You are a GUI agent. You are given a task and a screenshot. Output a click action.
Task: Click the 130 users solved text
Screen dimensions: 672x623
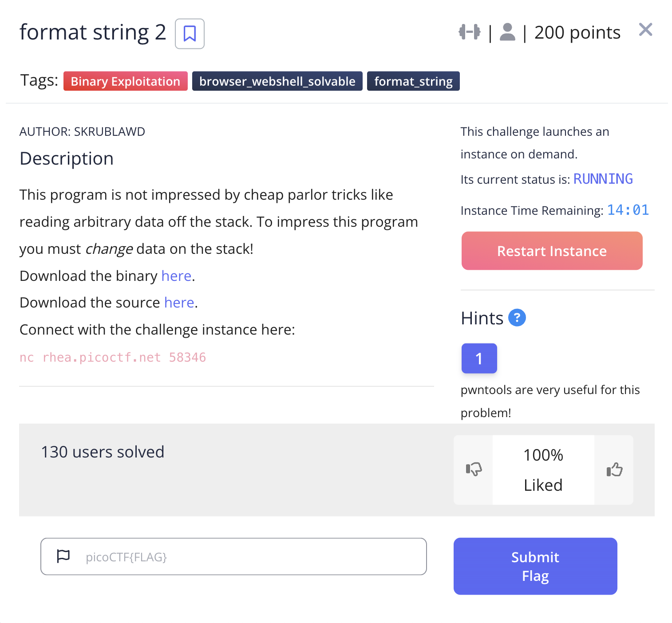point(103,452)
